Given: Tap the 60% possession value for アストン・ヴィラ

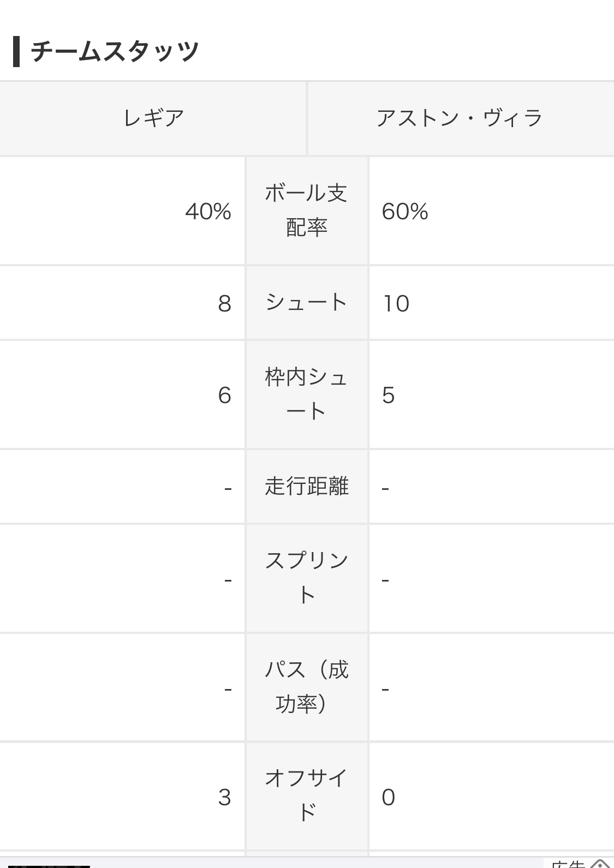Looking at the screenshot, I should [x=405, y=212].
